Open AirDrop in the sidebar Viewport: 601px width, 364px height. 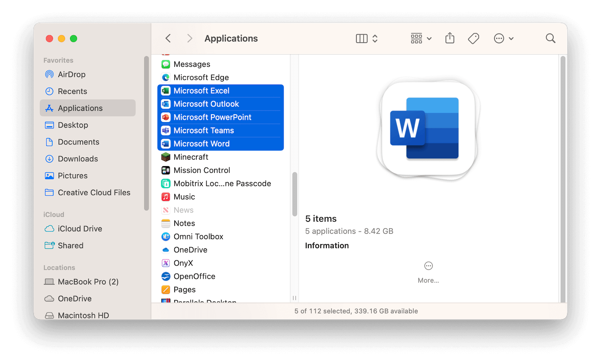(x=88, y=74)
